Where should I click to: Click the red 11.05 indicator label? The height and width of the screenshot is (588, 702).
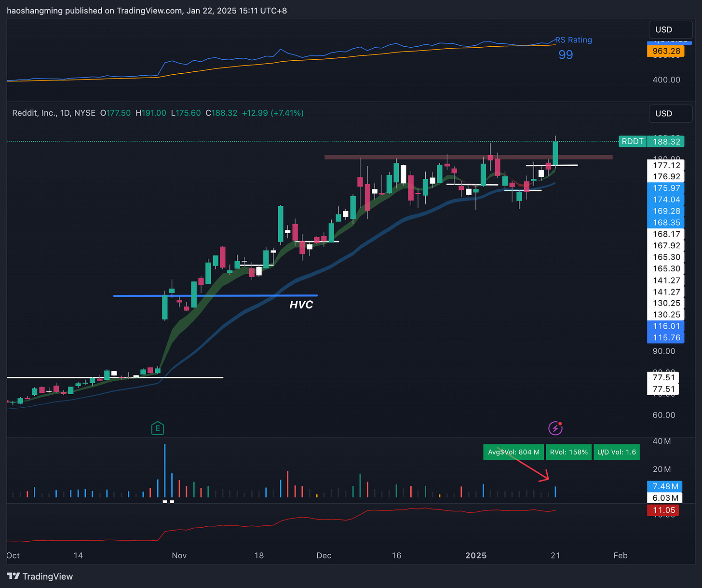[x=663, y=510]
